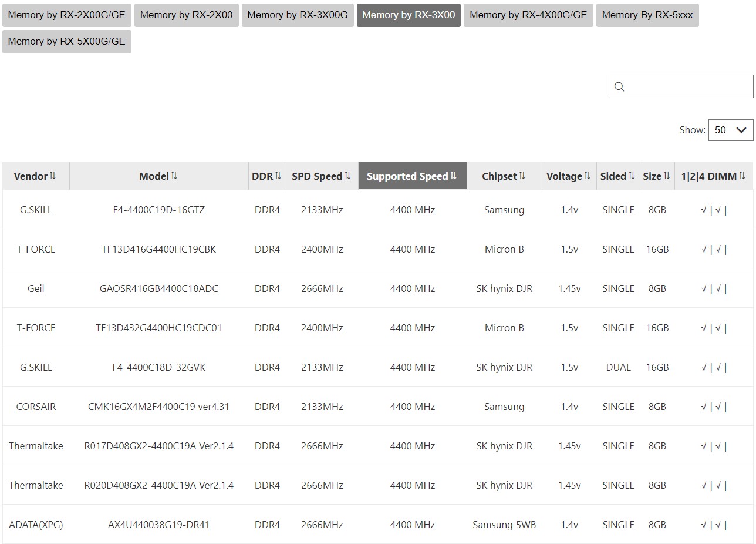Click the Geil vendor cell
This screenshot has height=544, width=756.
pyautogui.click(x=36, y=288)
